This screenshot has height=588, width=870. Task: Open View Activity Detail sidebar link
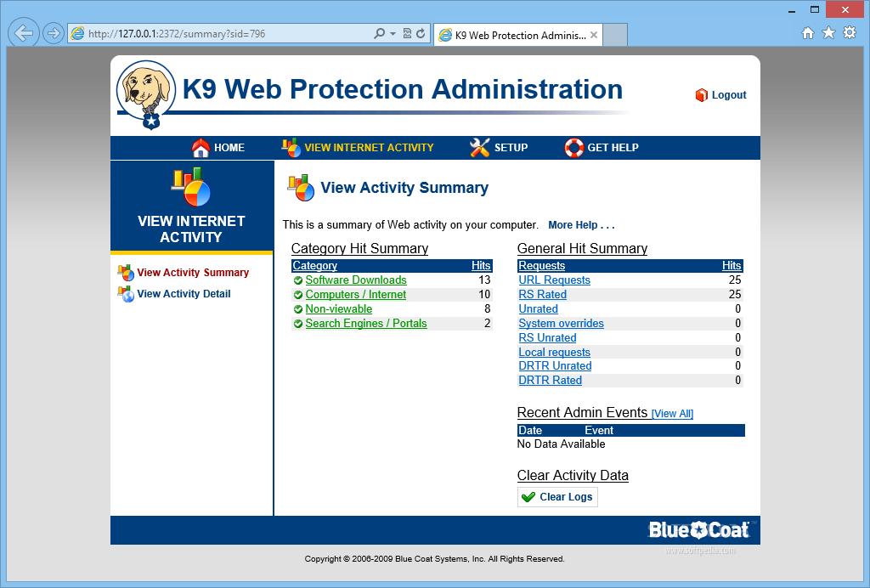[184, 294]
